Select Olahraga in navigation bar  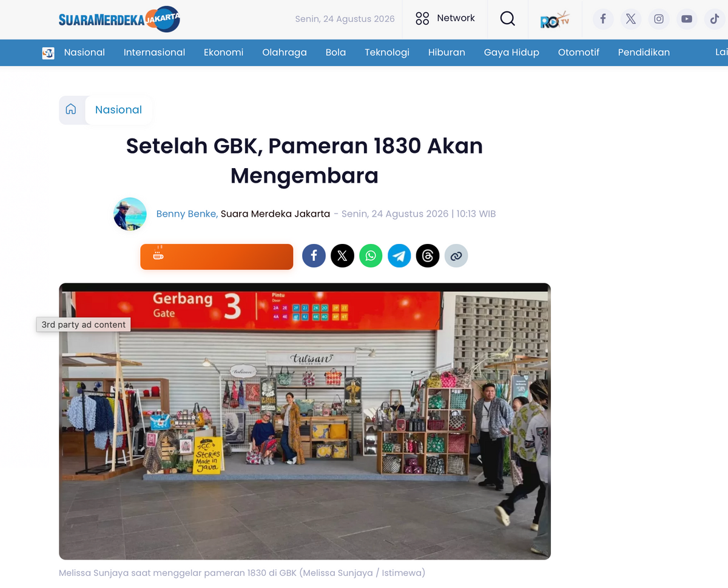click(x=285, y=53)
